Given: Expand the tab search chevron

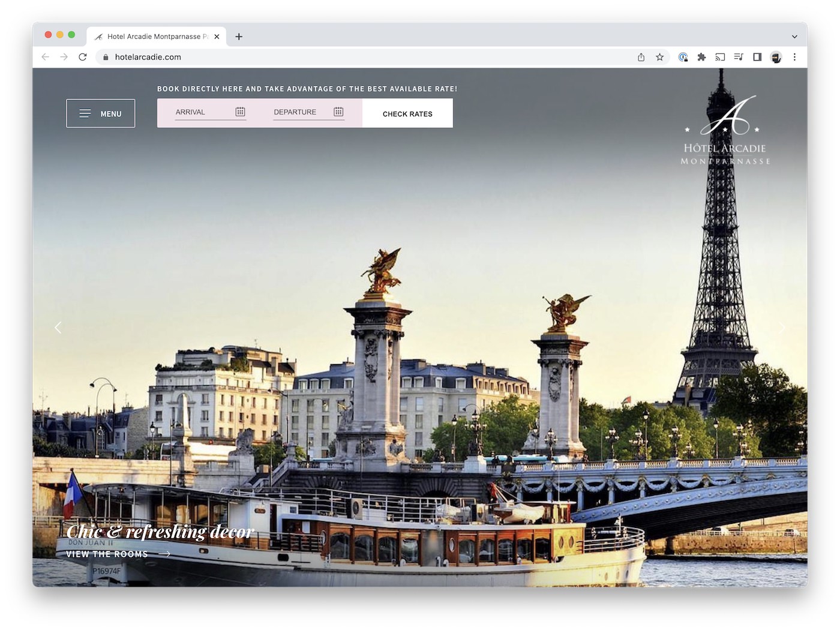Looking at the screenshot, I should [x=794, y=37].
